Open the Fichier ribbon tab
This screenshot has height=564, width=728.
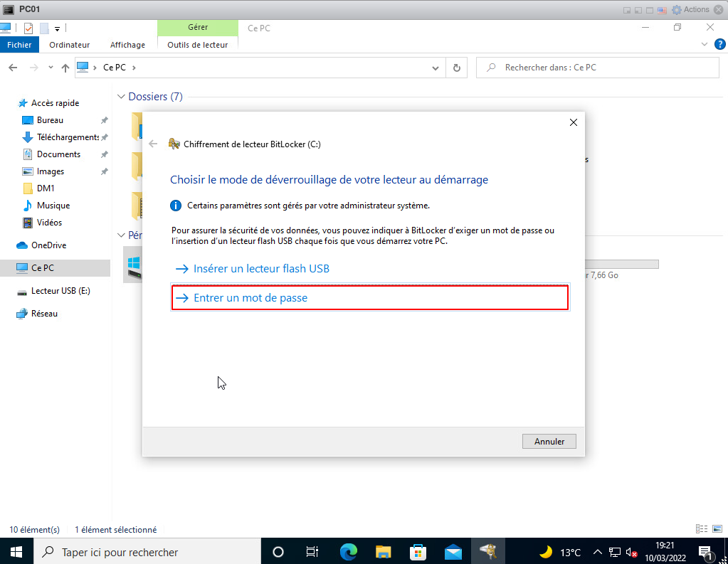tap(19, 45)
